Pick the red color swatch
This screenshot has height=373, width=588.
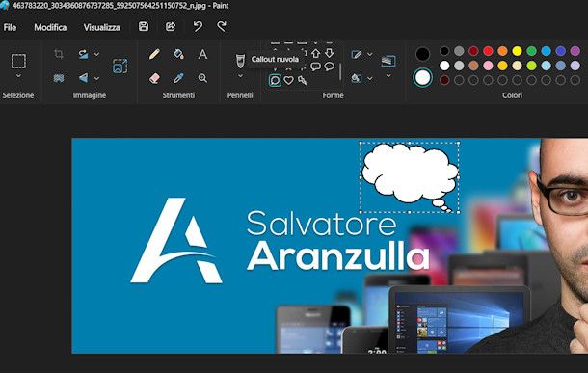click(x=488, y=51)
